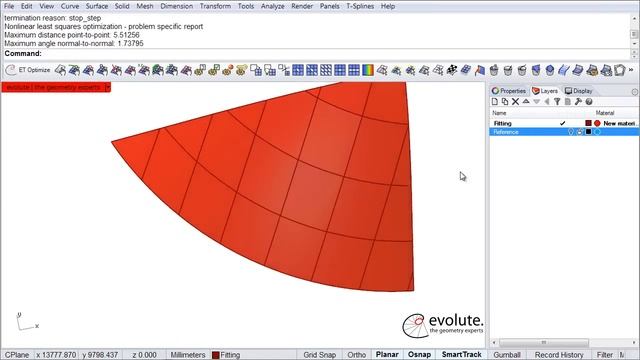Click the "New materi" material name text
Screen dimensions: 640x360
coord(620,123)
